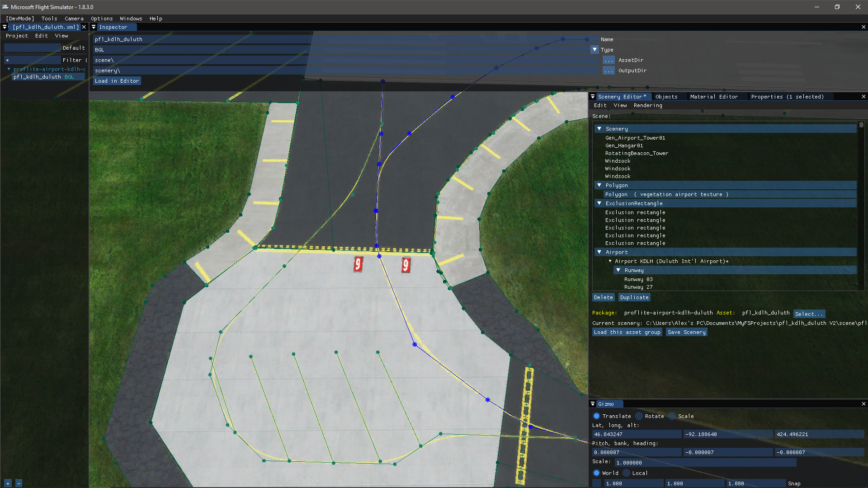The image size is (868, 488).
Task: Click the Save Scenery button
Action: (686, 332)
